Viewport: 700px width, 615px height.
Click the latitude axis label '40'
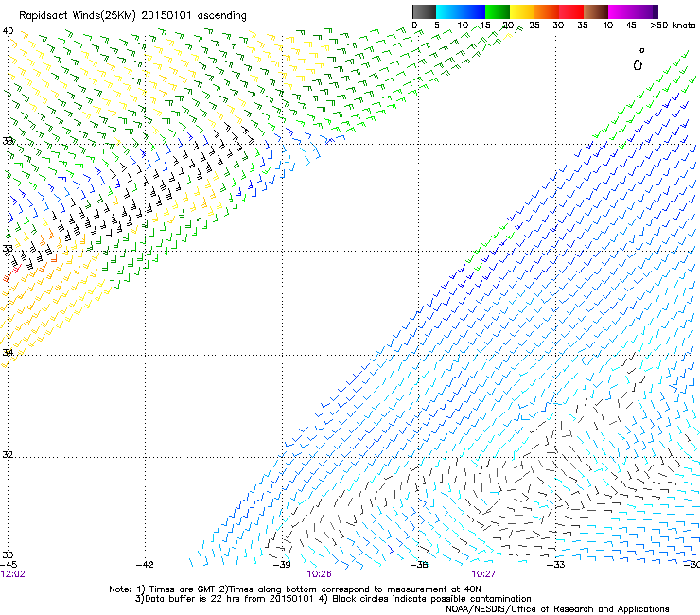[8, 31]
